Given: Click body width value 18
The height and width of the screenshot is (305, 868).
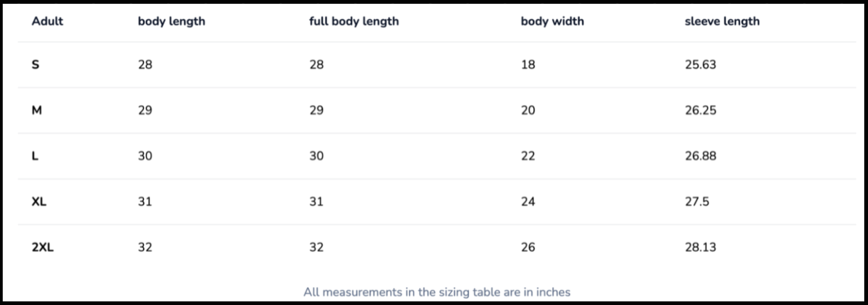Looking at the screenshot, I should pyautogui.click(x=528, y=65).
